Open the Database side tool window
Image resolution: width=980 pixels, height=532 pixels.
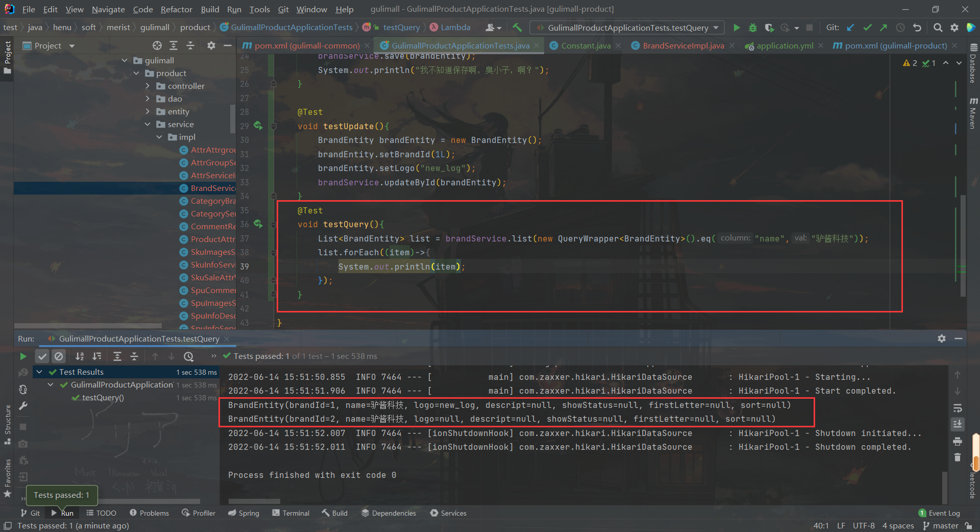tap(973, 63)
